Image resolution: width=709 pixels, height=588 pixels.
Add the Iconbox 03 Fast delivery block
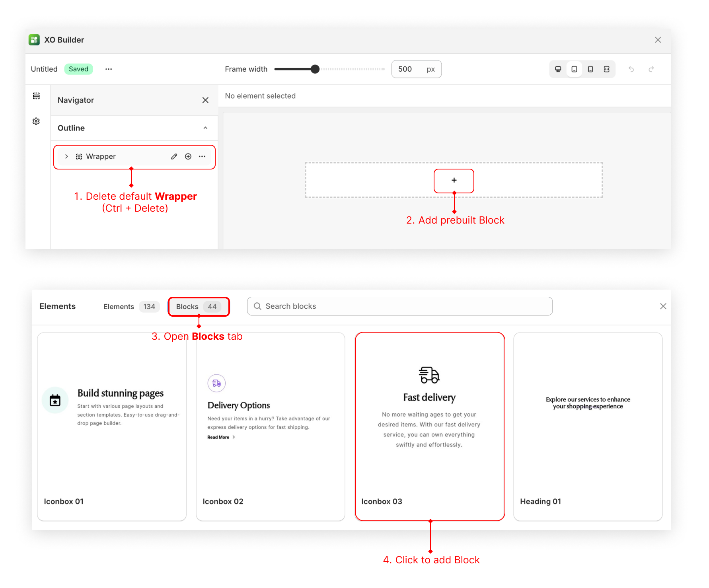point(430,426)
